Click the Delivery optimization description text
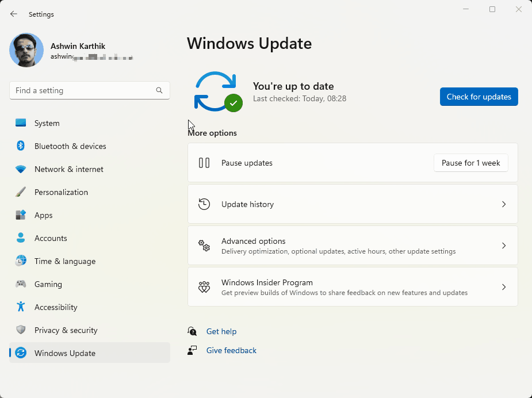The height and width of the screenshot is (398, 532). pyautogui.click(x=338, y=251)
